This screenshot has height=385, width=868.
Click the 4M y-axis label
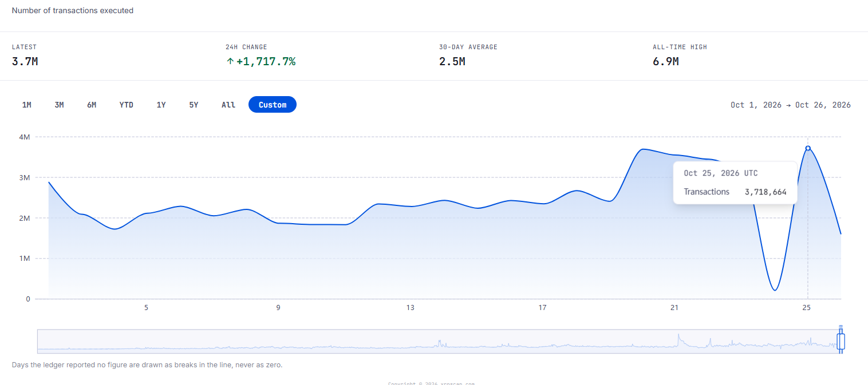tap(24, 137)
